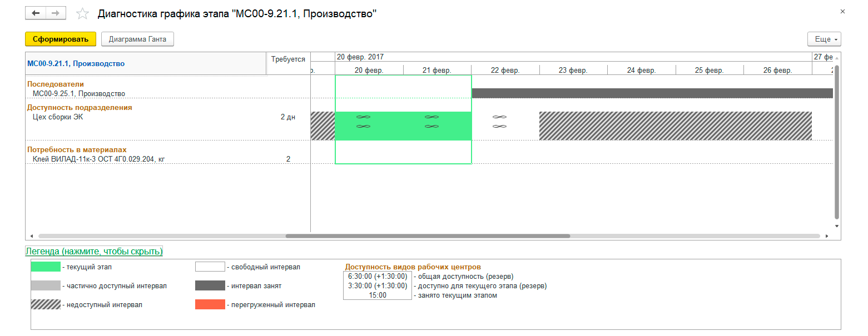Click the vertical scrollbar down arrow
Viewport: 868px width, 336px height.
(837, 226)
